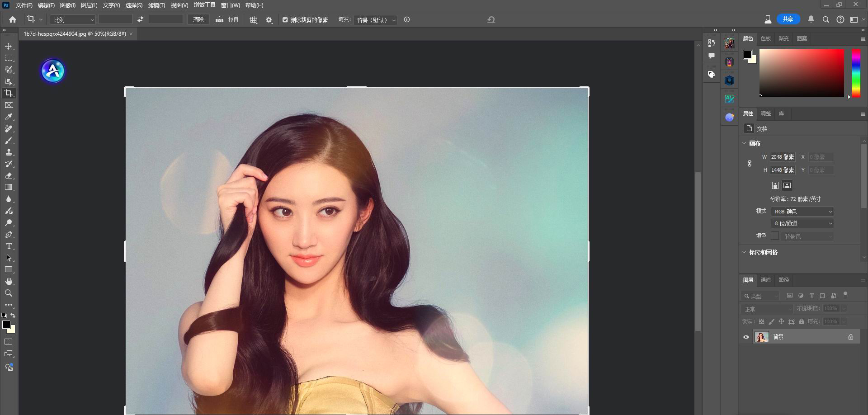Select the Pen tool
The height and width of the screenshot is (415, 868).
tap(9, 235)
